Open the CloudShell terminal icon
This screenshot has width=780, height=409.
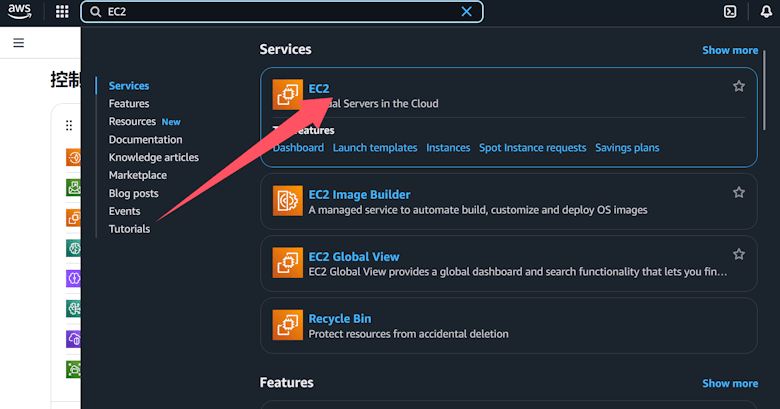point(730,11)
